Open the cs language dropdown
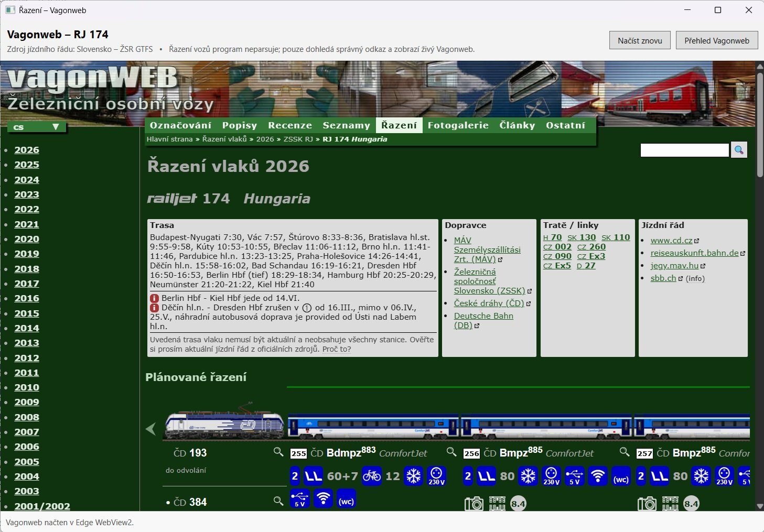The image size is (764, 532). (x=37, y=127)
